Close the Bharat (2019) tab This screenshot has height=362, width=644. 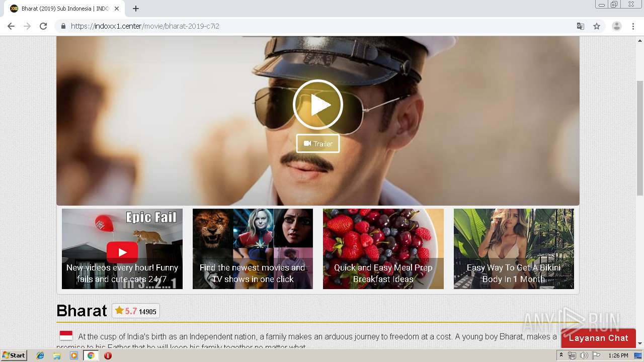point(117,9)
